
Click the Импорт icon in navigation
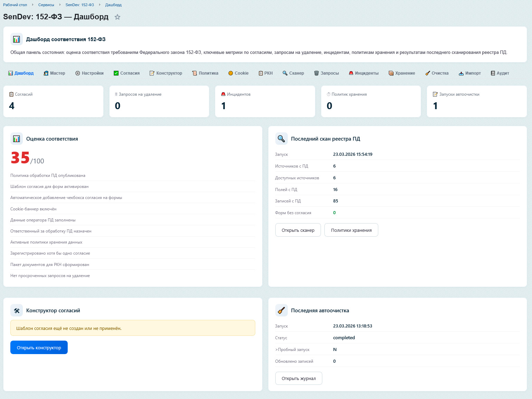click(461, 73)
